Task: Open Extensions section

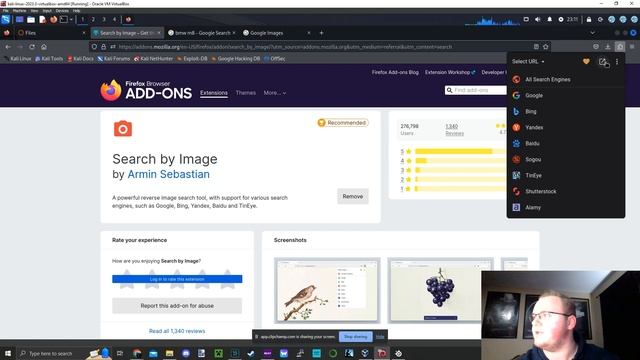Action: (x=214, y=93)
